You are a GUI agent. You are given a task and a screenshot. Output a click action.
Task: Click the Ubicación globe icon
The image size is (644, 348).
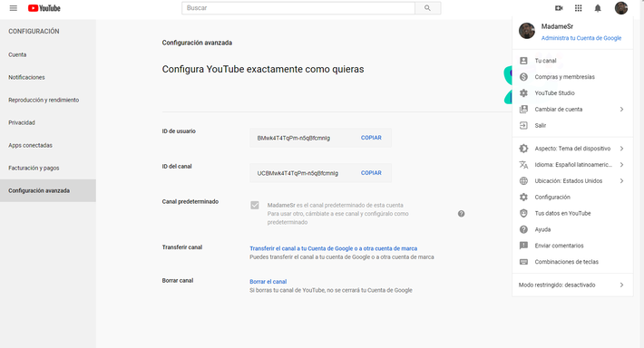point(523,181)
